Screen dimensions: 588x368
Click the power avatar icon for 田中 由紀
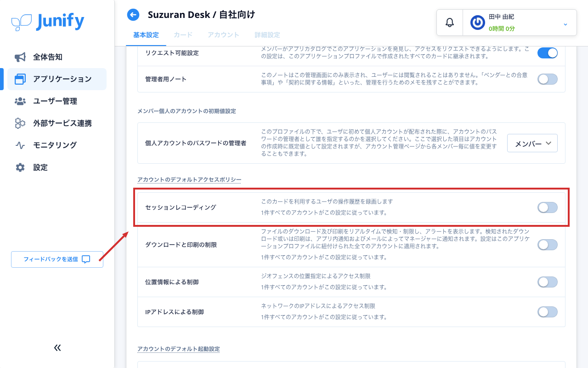[x=478, y=23]
